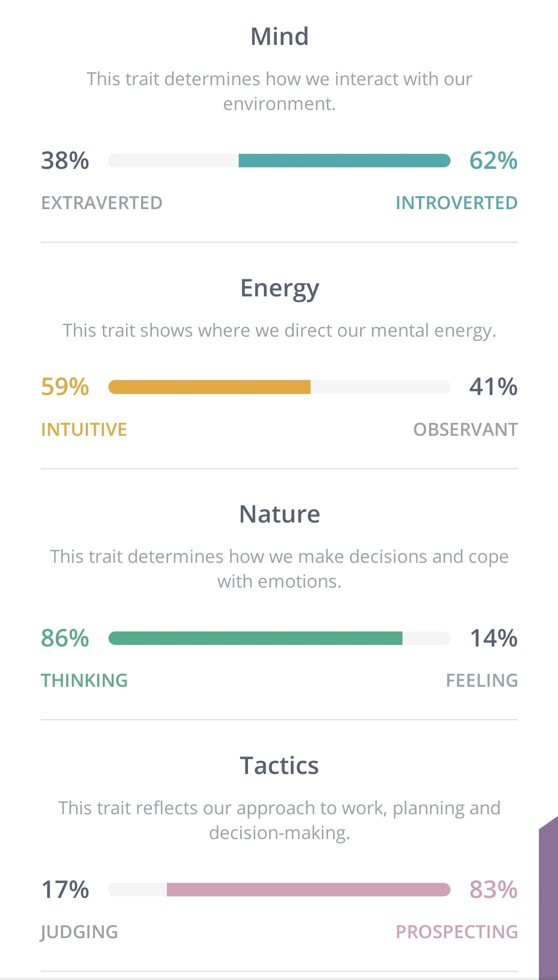Click the INTUITIVE trait label

(84, 430)
